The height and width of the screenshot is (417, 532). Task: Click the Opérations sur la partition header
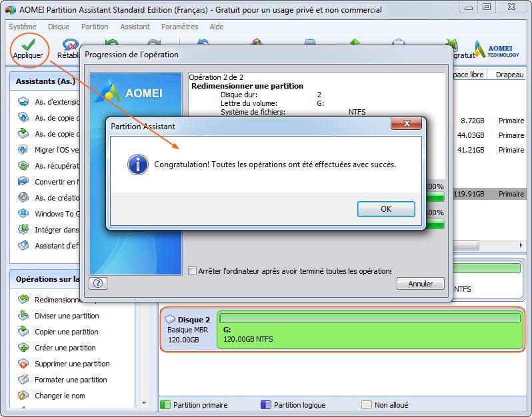(45, 279)
